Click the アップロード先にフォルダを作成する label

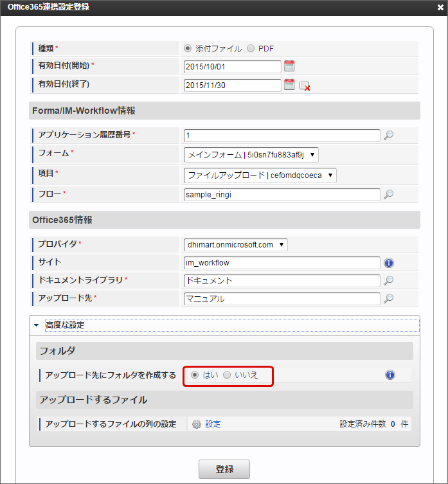point(111,375)
